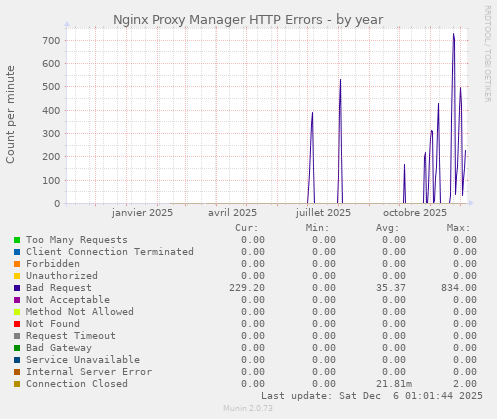Click the tallest peak above 700
Image resolution: width=497 pixels, height=419 pixels.
point(453,34)
